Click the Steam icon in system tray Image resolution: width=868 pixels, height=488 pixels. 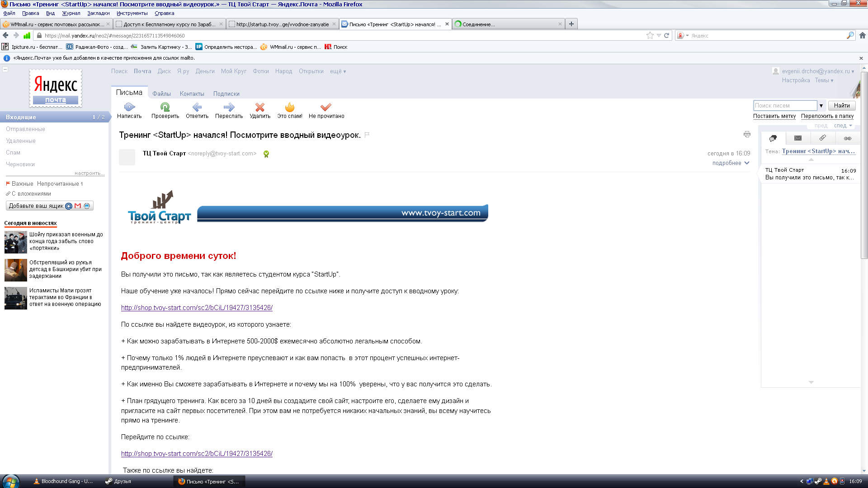[818, 481]
